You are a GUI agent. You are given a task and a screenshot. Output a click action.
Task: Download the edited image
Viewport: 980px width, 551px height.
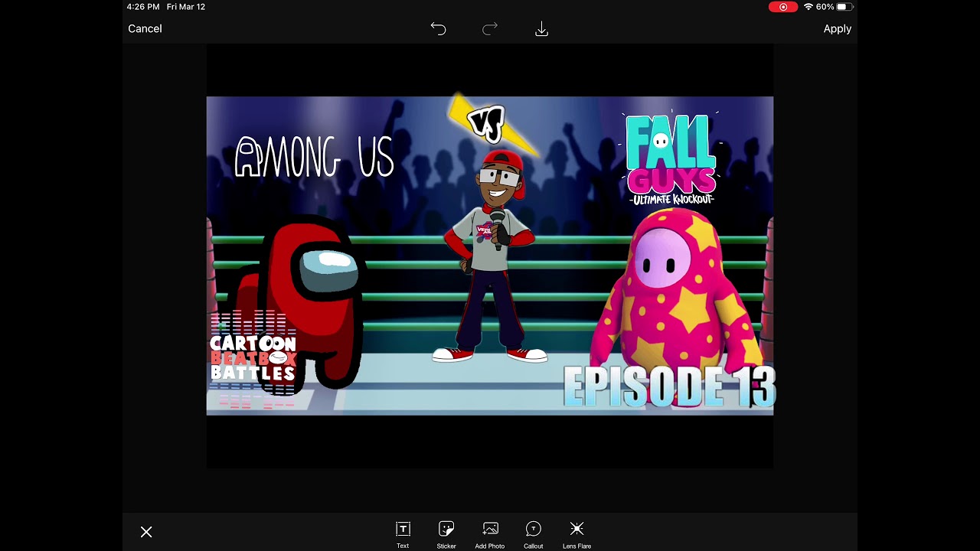[541, 28]
